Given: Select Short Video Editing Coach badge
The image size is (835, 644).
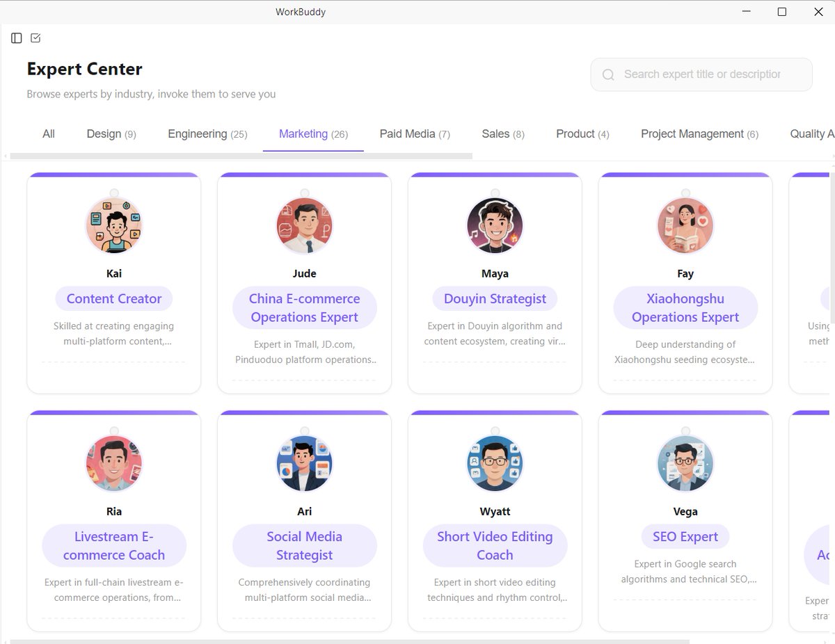Looking at the screenshot, I should pos(495,546).
